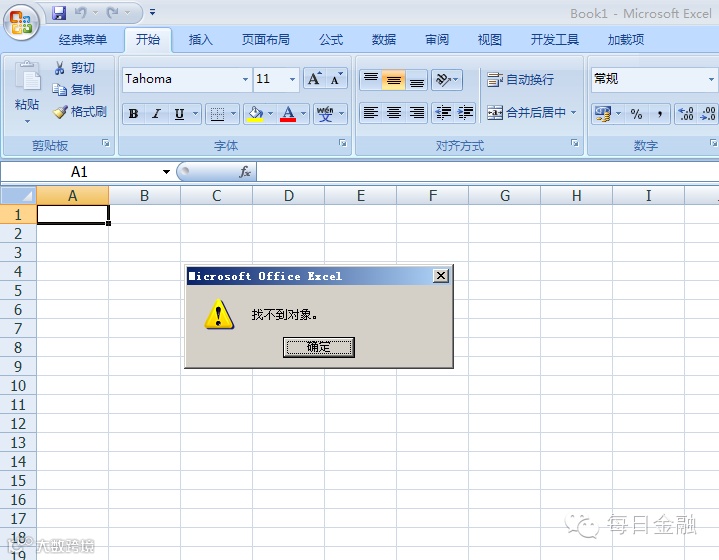Open the 加载项 tab
This screenshot has width=719, height=560.
(x=625, y=40)
